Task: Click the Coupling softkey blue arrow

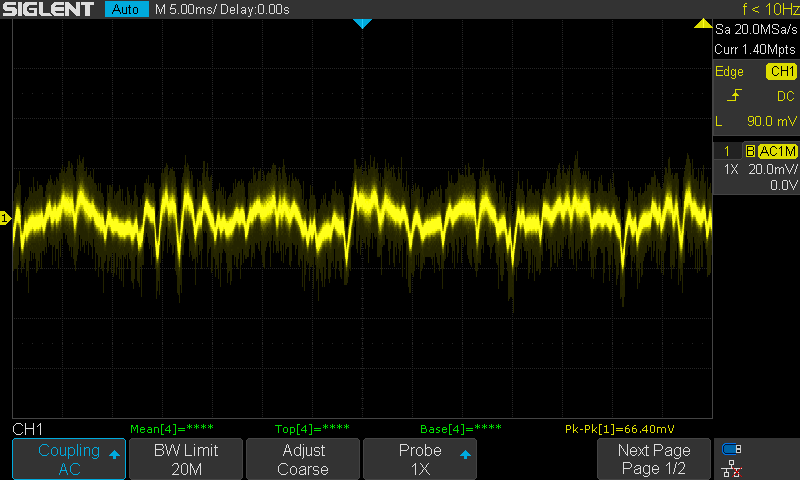Action: click(x=114, y=454)
